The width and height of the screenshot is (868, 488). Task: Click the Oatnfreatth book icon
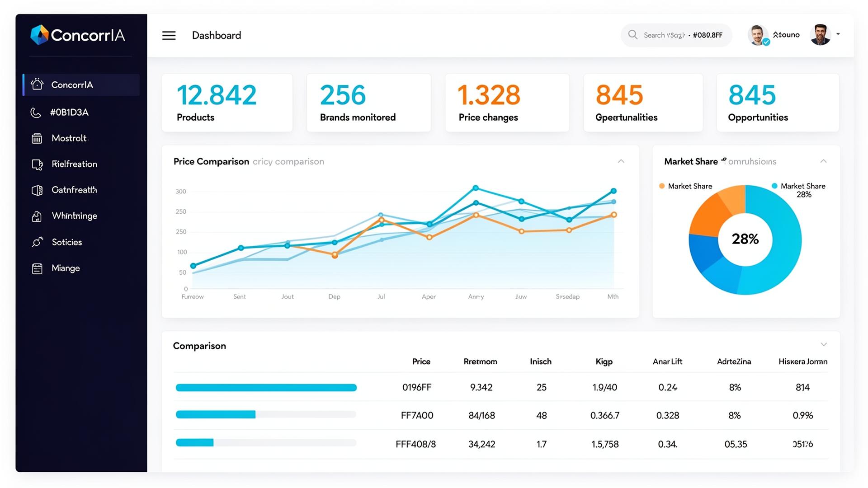(37, 190)
